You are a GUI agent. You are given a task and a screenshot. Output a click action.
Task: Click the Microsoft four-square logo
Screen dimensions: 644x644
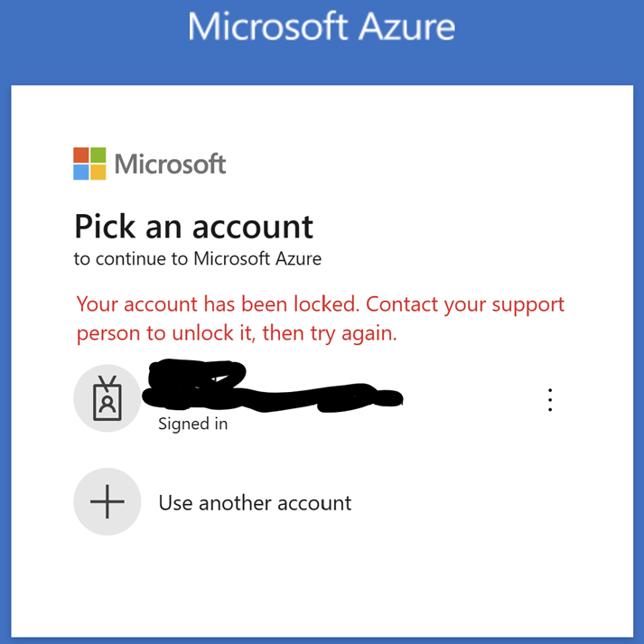click(x=89, y=163)
